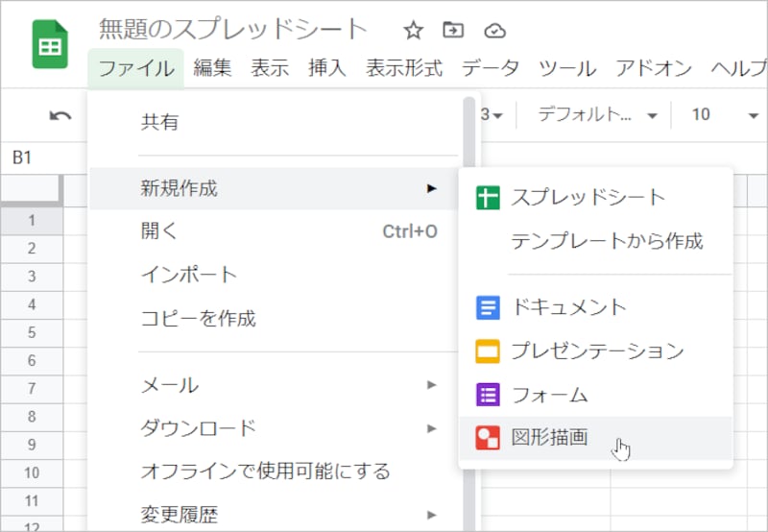Select the purple フォーム icon
The height and width of the screenshot is (532, 768).
[x=488, y=395]
